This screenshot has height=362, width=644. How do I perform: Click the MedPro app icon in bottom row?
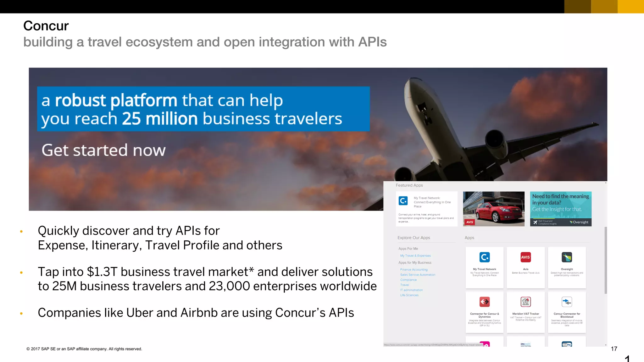(567, 344)
